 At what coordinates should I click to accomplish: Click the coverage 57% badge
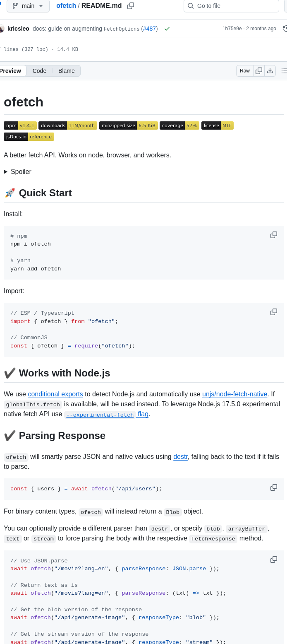click(x=179, y=125)
